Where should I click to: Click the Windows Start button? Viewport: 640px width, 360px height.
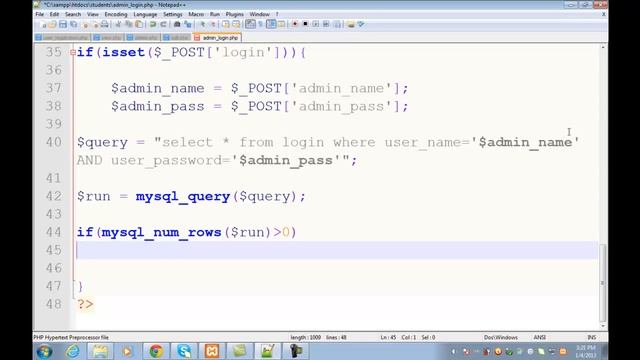pyautogui.click(x=44, y=351)
